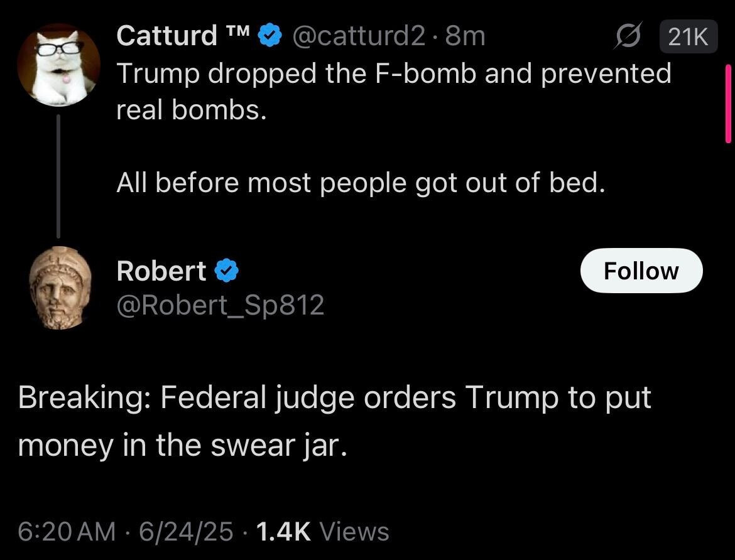Click the Robert display name
735x560 pixels.
point(161,271)
